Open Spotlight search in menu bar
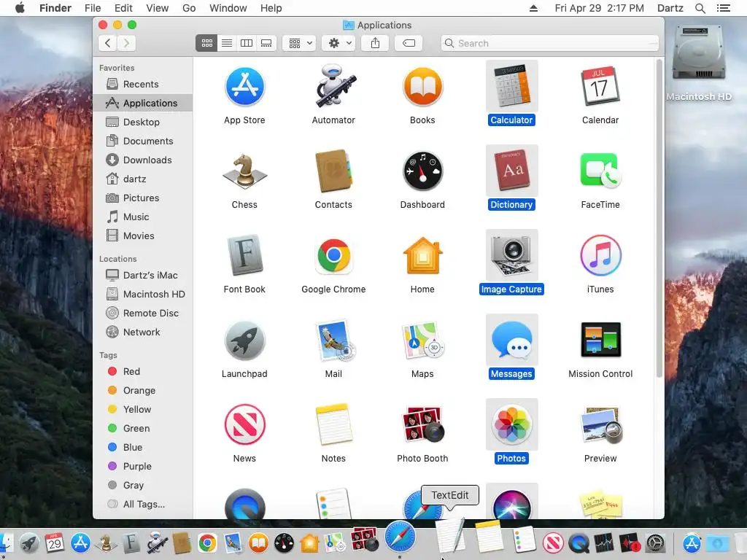747x560 pixels. (x=700, y=8)
